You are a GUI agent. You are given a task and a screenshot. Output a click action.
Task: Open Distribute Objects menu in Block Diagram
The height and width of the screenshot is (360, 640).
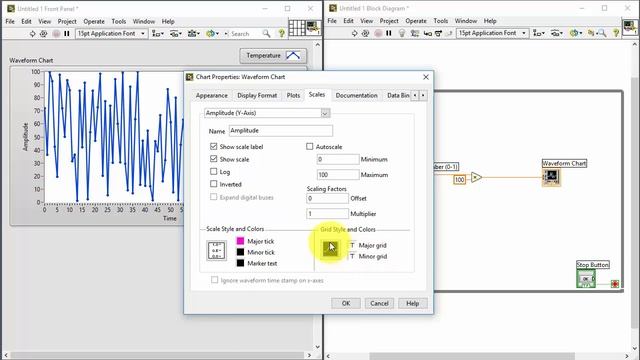(557, 33)
